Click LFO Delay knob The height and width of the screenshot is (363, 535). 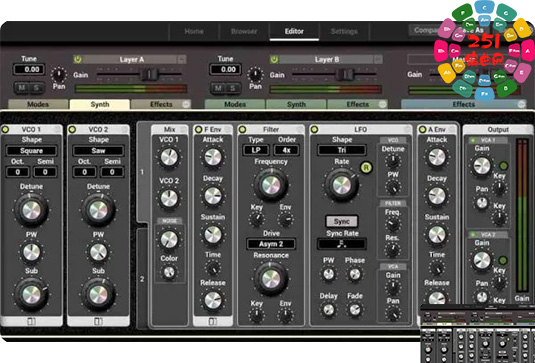329,309
